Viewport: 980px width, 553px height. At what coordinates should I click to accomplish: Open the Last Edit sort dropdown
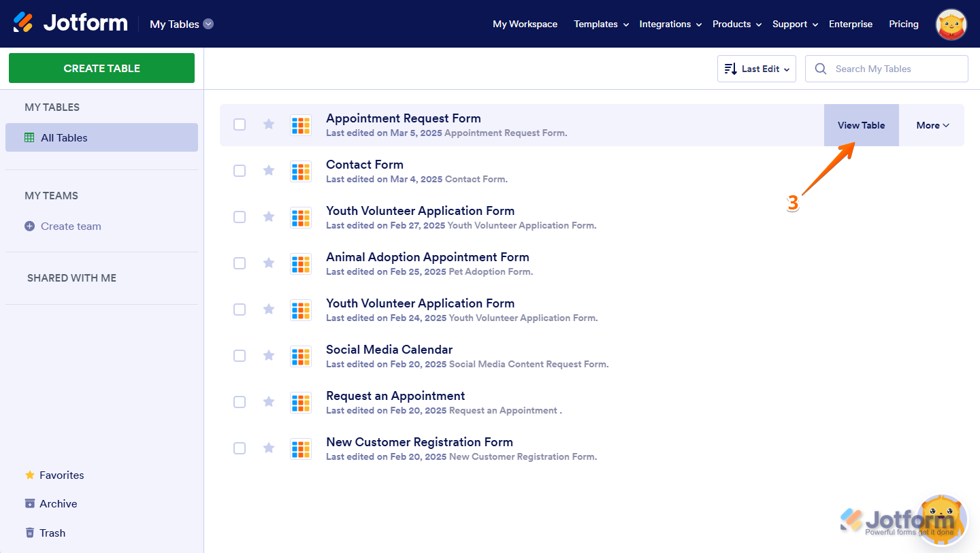[x=756, y=69]
